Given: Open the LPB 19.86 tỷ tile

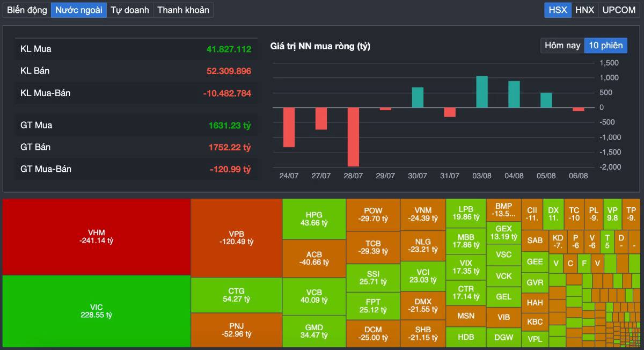Looking at the screenshot, I should click(x=466, y=213).
